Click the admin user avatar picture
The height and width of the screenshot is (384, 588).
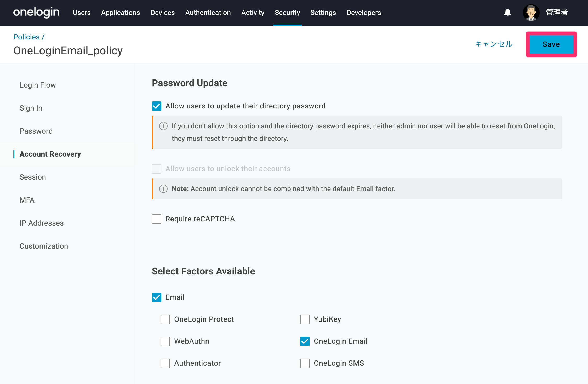[531, 13]
